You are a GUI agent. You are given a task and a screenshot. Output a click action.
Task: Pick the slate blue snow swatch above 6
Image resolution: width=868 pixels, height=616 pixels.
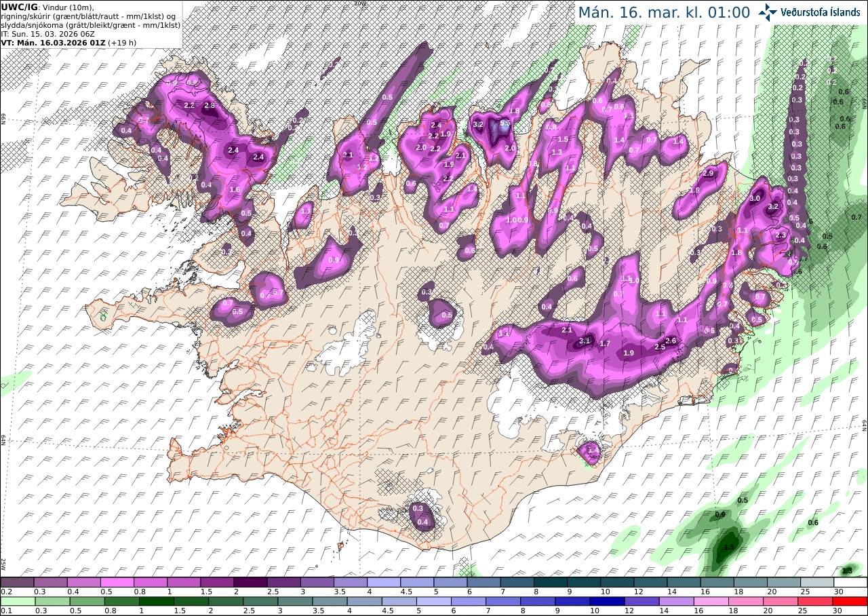(484, 582)
